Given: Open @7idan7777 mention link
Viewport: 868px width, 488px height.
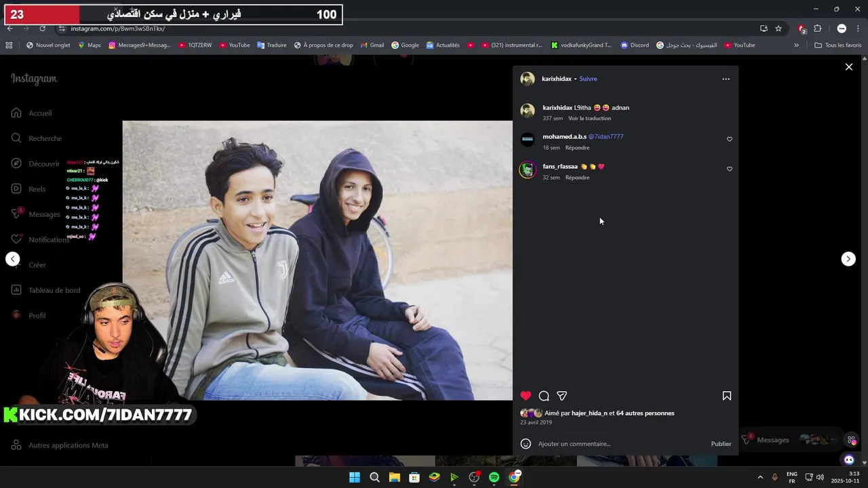Looking at the screenshot, I should click(606, 136).
